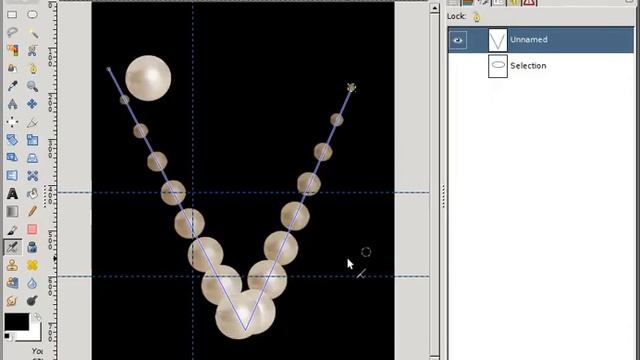The width and height of the screenshot is (640, 360).
Task: Select the Heal tool
Action: pyautogui.click(x=32, y=265)
